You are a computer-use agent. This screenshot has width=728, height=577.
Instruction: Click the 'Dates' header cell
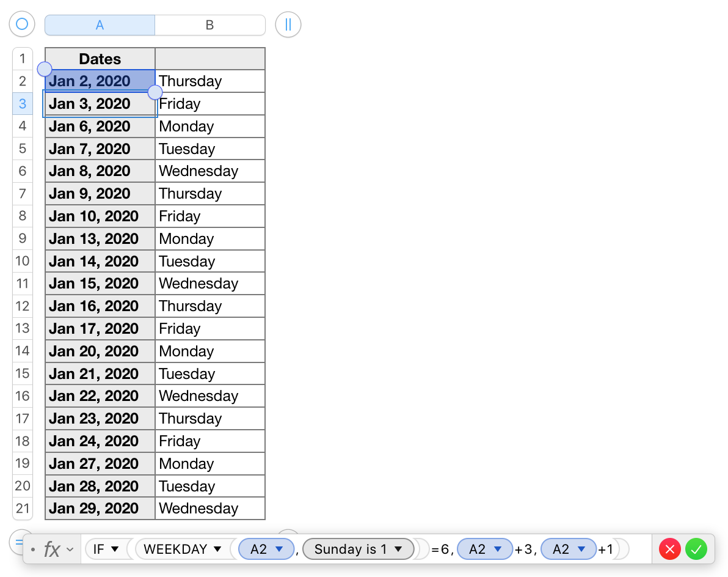[100, 59]
